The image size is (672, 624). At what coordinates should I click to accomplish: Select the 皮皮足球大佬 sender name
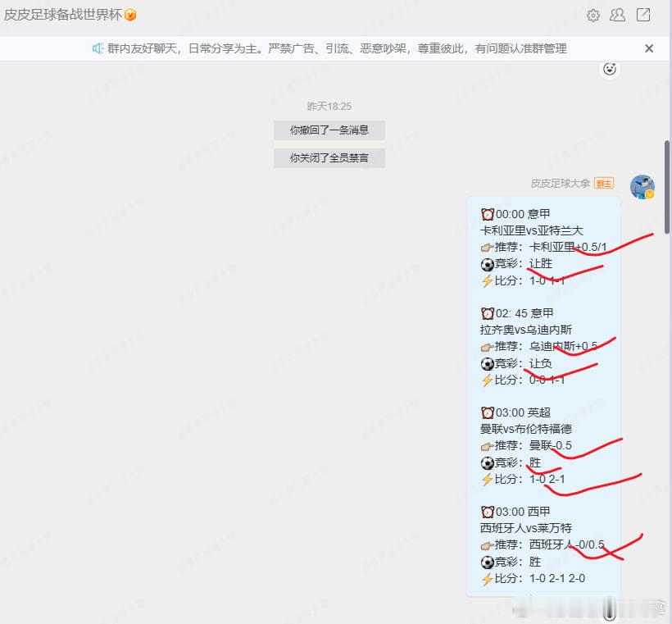[x=562, y=184]
